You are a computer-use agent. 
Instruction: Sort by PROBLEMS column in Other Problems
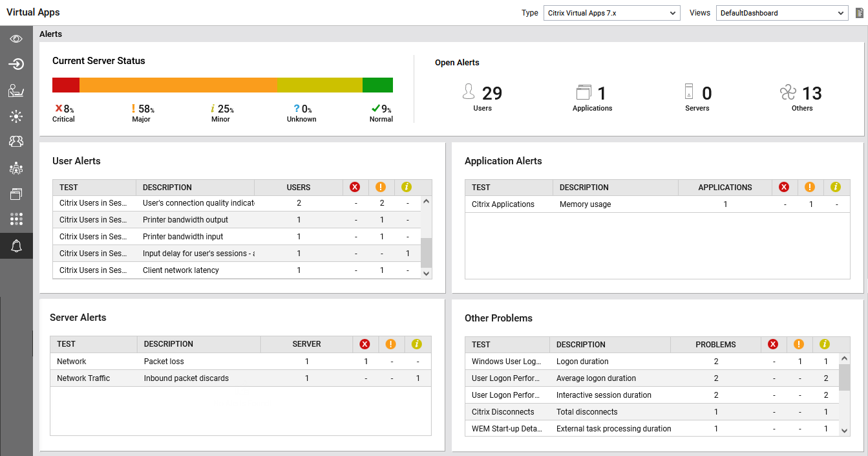(x=715, y=345)
